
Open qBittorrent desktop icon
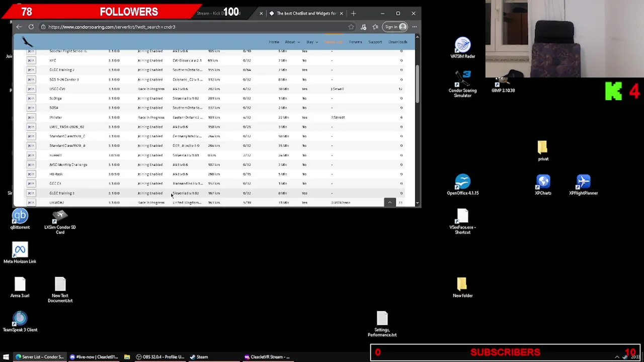coord(20,219)
